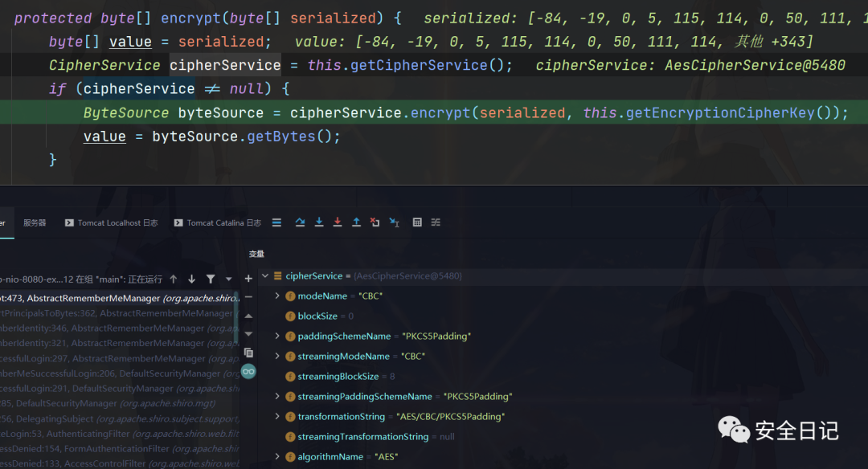Switch to the 服务器 tab
This screenshot has width=868, height=469.
35,223
